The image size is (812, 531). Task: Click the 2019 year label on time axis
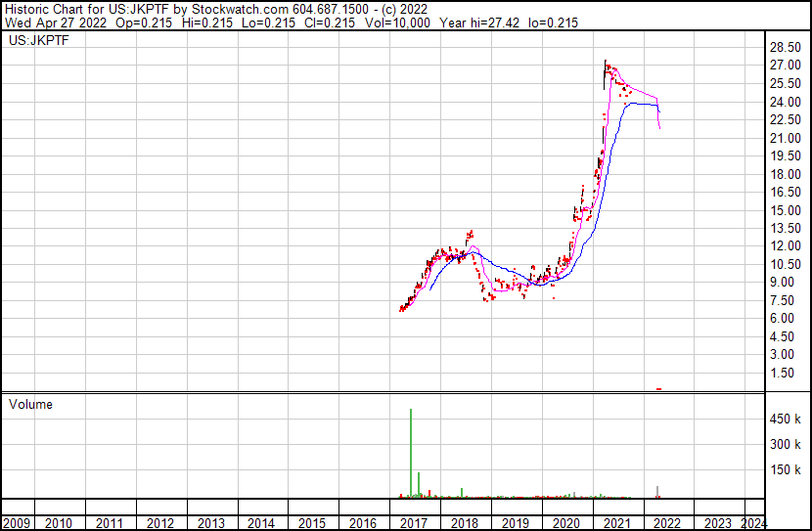point(515,523)
